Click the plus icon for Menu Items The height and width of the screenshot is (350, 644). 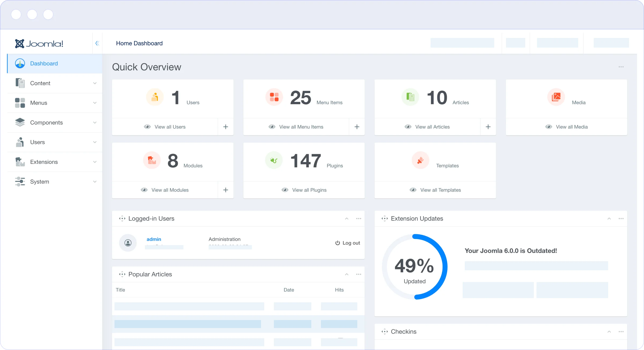pos(357,127)
